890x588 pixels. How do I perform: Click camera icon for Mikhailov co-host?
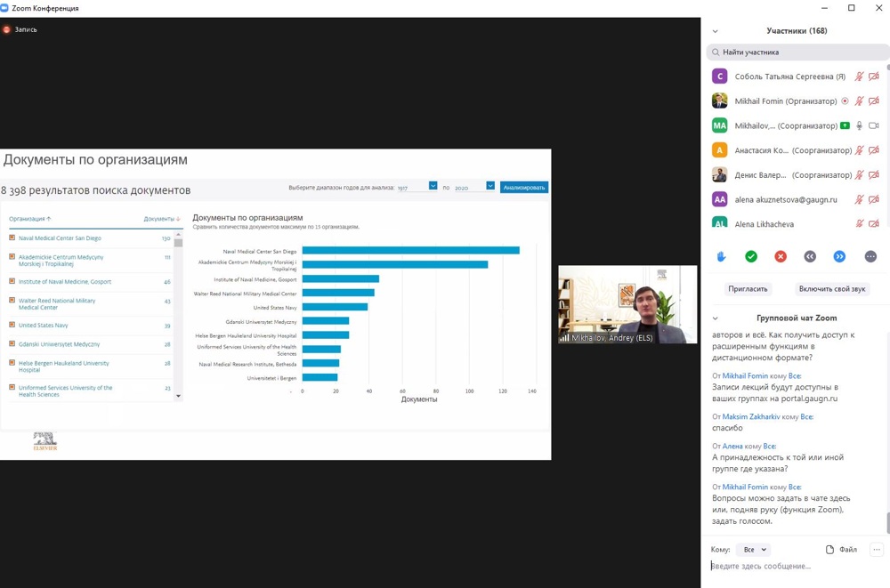click(874, 125)
